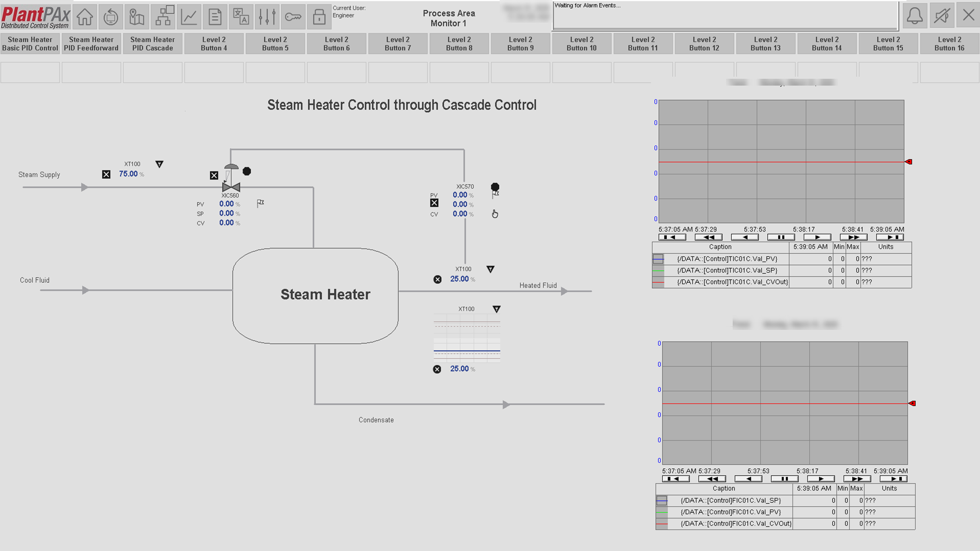Viewport: 980px width, 551px height.
Task: Fast forward the FIC01C trend
Action: click(857, 479)
